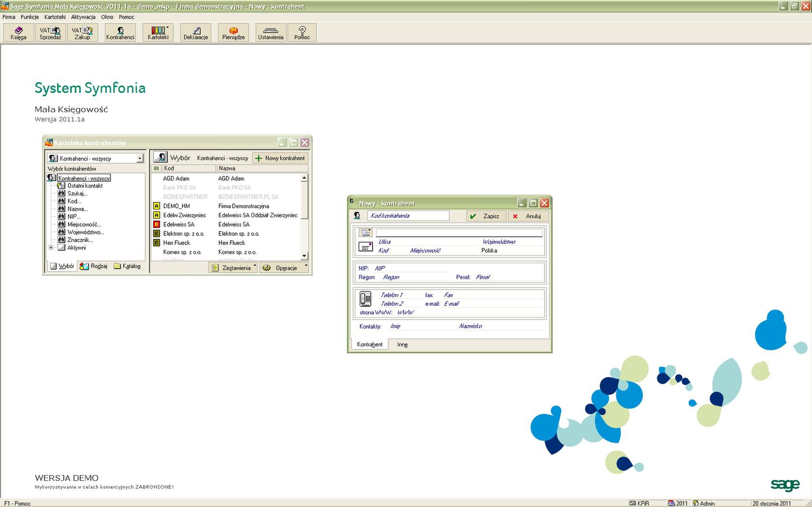Open the Operacje dropdown button
Image resolution: width=812 pixels, height=507 pixels.
284,268
